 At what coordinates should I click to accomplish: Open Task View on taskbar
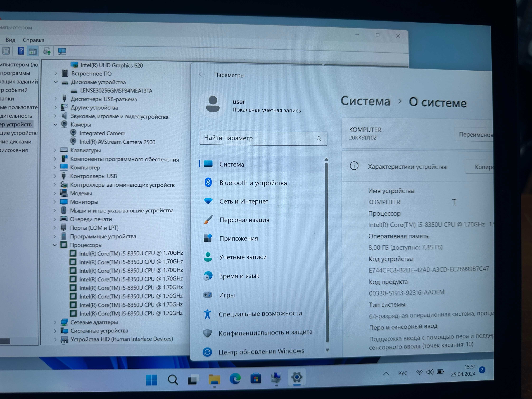(193, 379)
